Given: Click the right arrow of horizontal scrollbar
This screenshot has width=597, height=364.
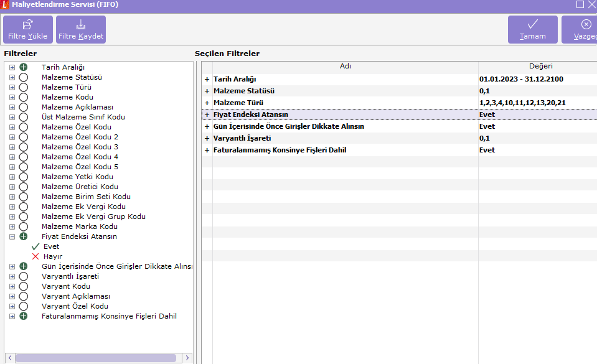Looking at the screenshot, I should (x=187, y=358).
